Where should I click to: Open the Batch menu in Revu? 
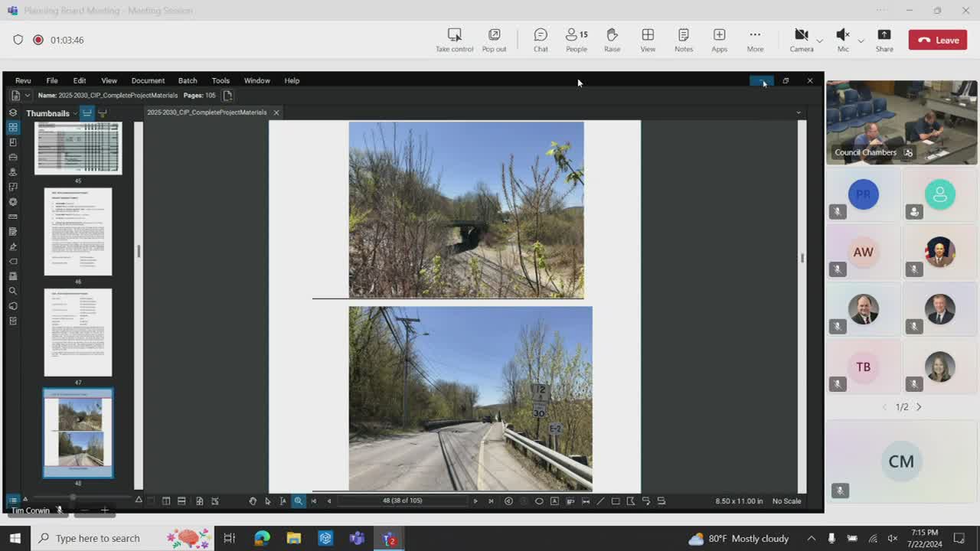[x=188, y=80]
